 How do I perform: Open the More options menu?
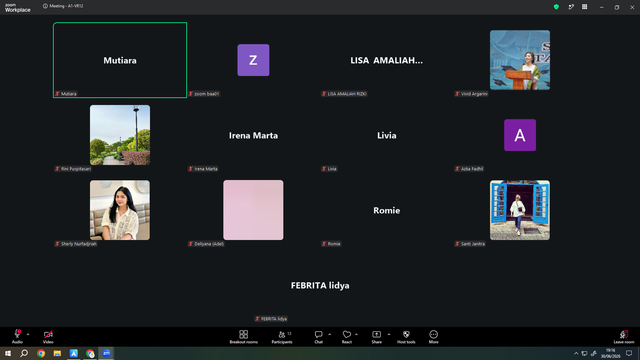[x=433, y=337]
